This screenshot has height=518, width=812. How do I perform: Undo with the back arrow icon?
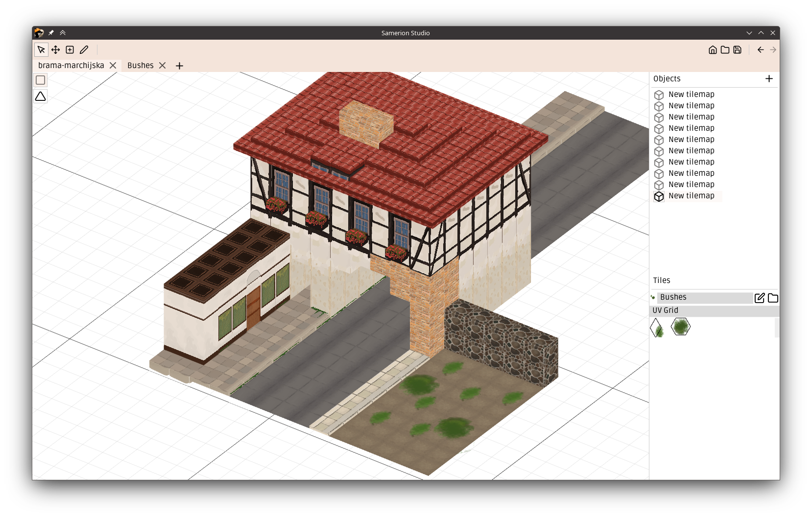click(x=760, y=50)
